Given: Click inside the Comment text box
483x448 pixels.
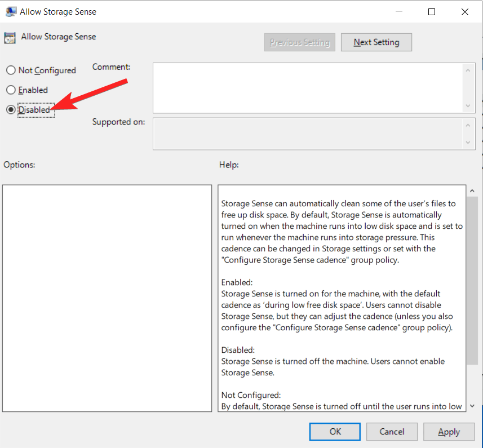Looking at the screenshot, I should pyautogui.click(x=307, y=87).
